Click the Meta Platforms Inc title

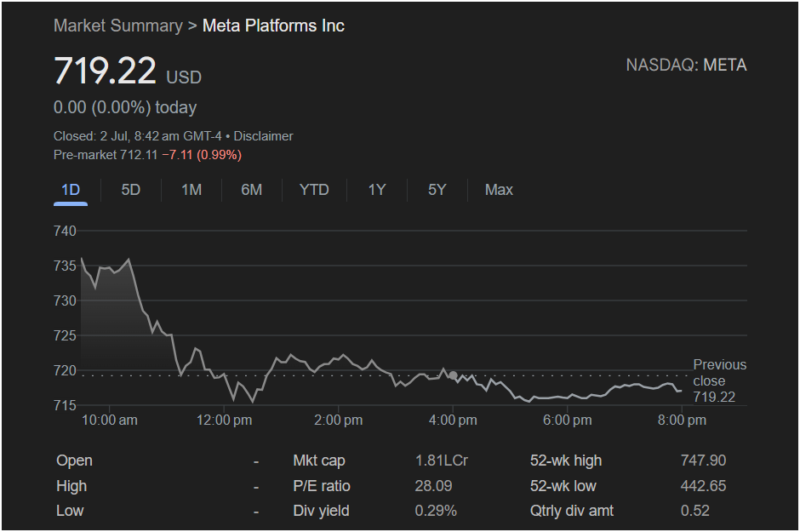[x=273, y=26]
